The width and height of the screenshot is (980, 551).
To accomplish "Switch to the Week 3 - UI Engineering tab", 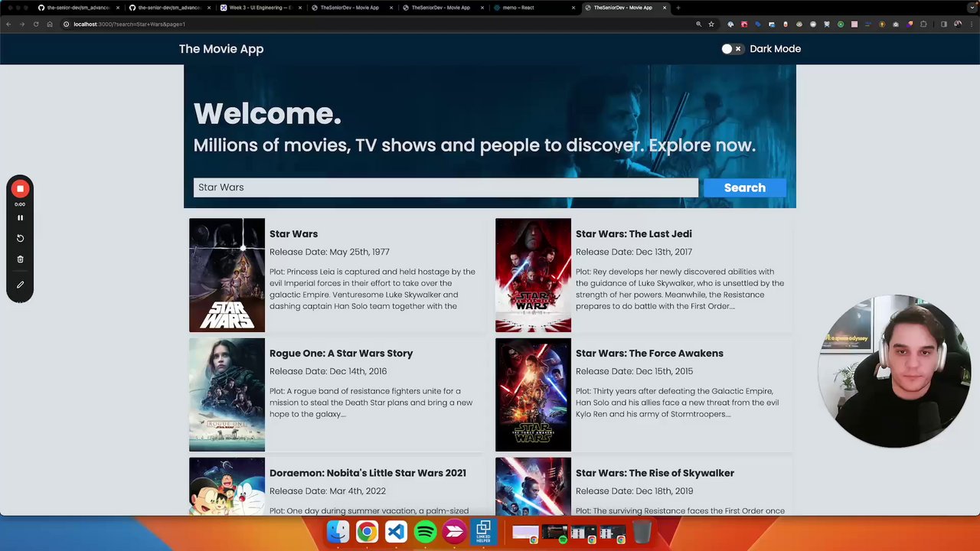I will click(x=261, y=8).
